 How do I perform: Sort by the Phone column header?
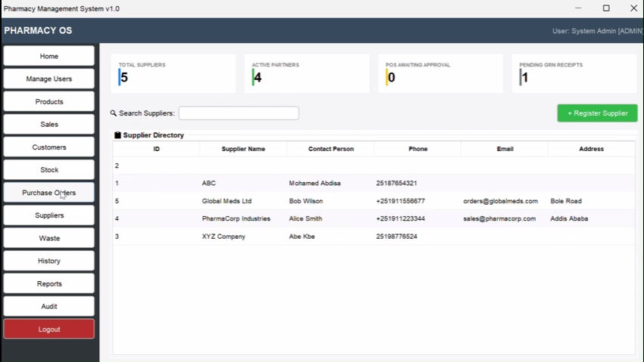pos(418,149)
